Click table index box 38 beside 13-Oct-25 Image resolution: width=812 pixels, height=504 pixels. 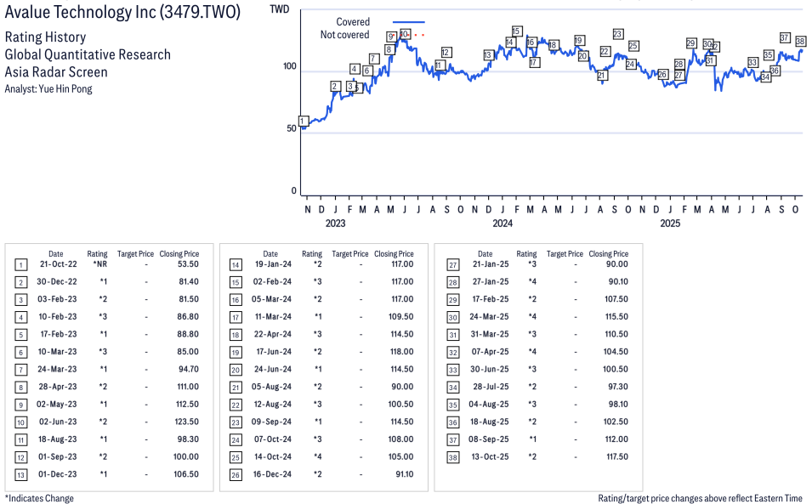(452, 456)
